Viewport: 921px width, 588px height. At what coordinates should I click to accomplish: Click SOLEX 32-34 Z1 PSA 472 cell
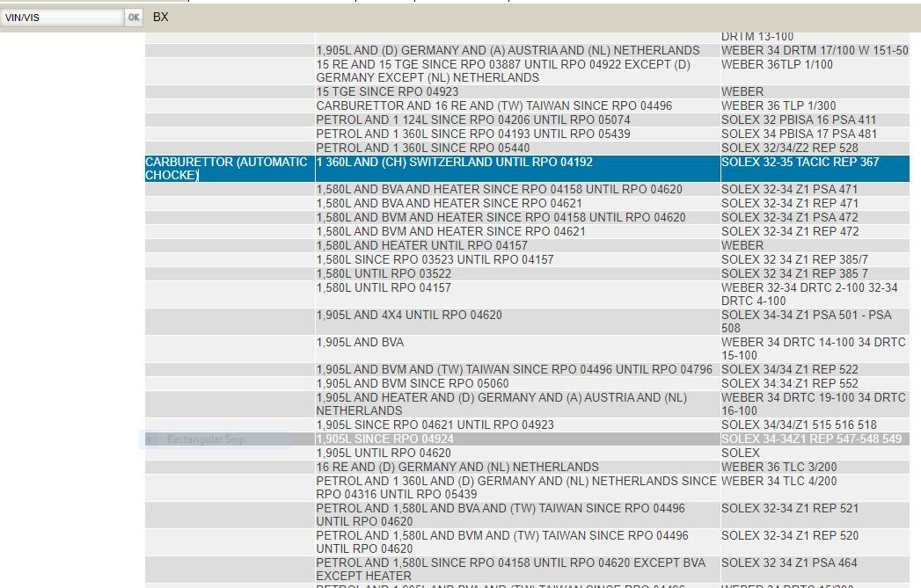click(815, 217)
